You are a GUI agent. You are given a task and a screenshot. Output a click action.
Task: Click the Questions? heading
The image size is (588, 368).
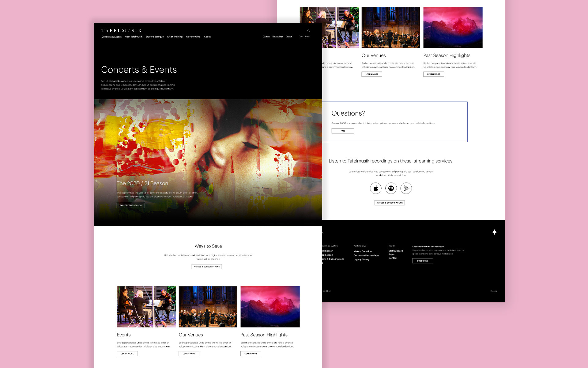tap(348, 113)
